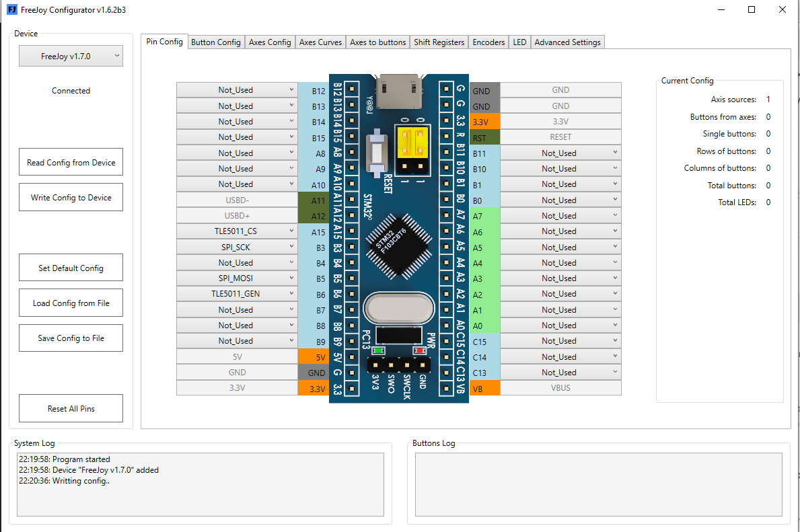Screen dimensions: 800x532
Task: Open the Axes to buttons tab
Action: point(378,42)
